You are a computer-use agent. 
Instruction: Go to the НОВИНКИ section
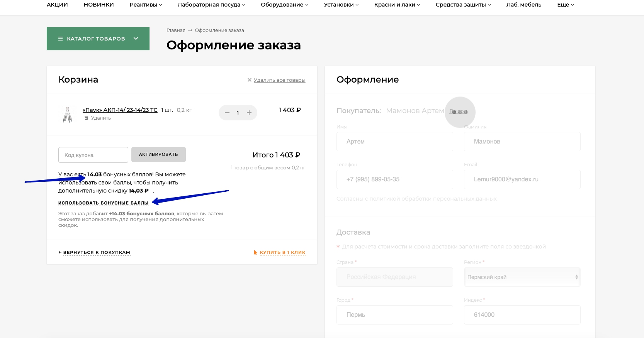pos(99,5)
